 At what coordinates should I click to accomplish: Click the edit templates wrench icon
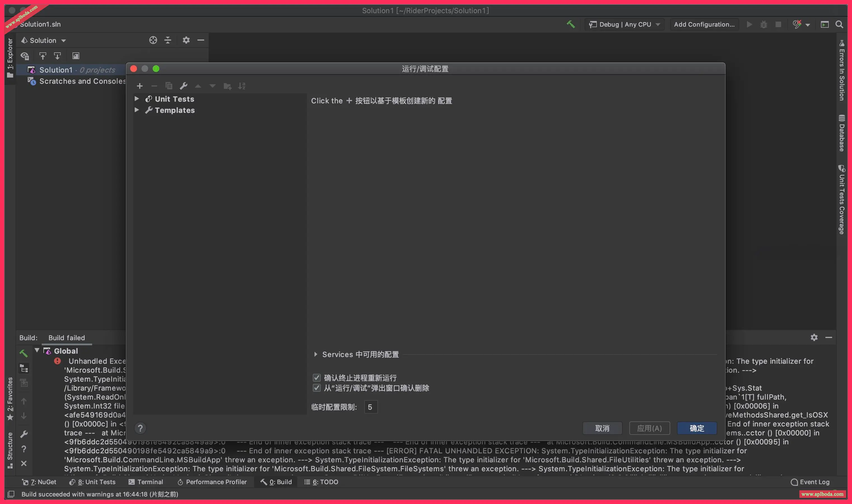coord(183,86)
